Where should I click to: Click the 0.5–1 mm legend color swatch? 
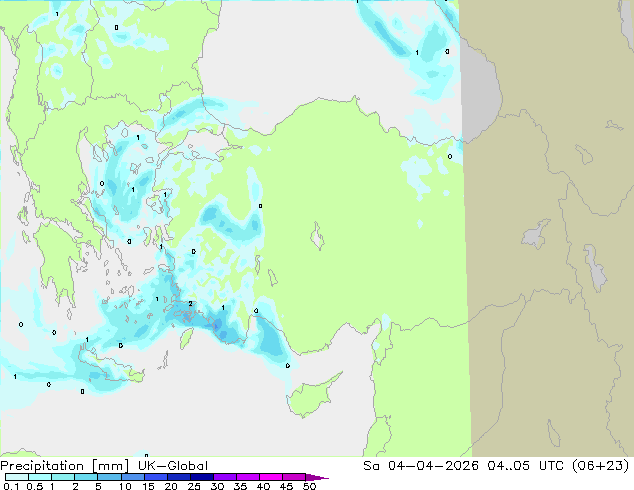click(40, 477)
